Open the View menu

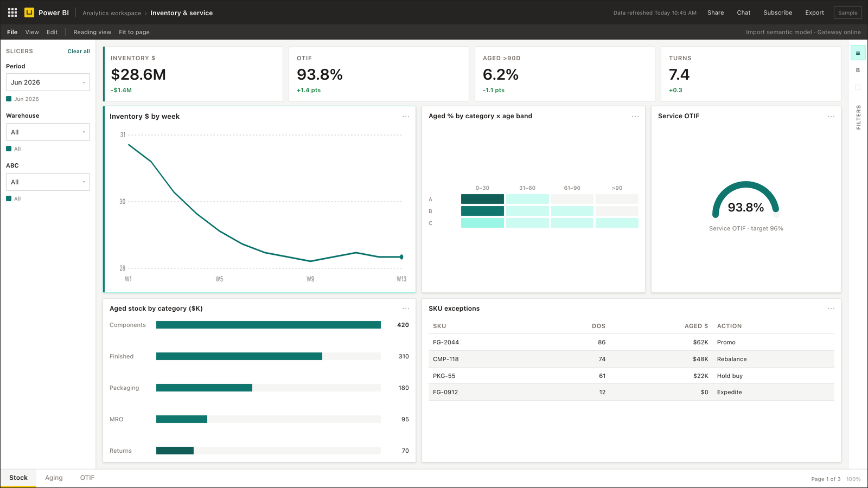click(32, 32)
